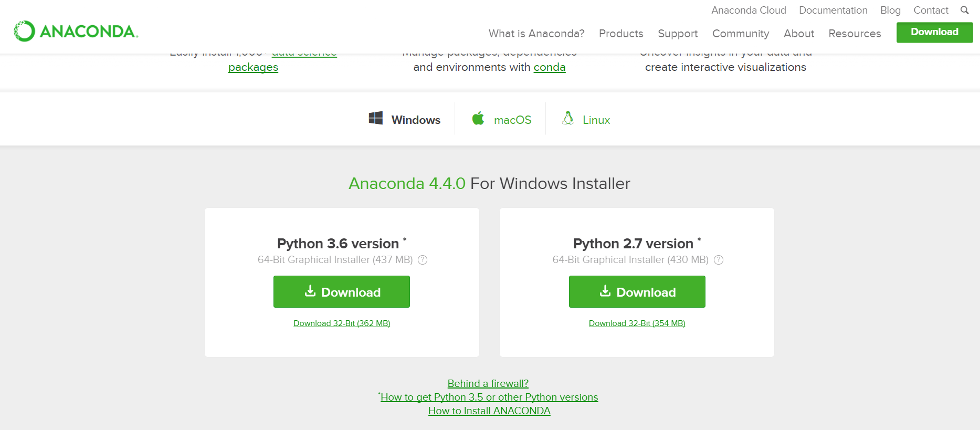Click help icon beside 437 MB installer

pyautogui.click(x=423, y=260)
